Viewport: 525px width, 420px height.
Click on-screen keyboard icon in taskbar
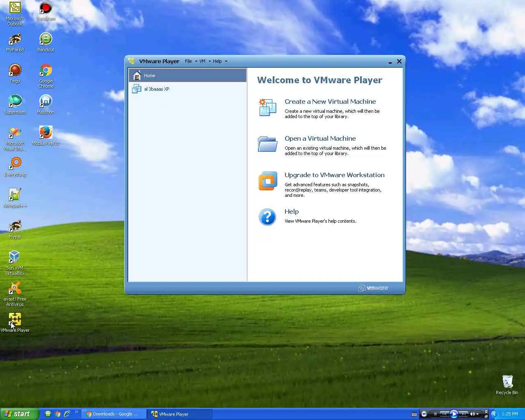coord(414,414)
